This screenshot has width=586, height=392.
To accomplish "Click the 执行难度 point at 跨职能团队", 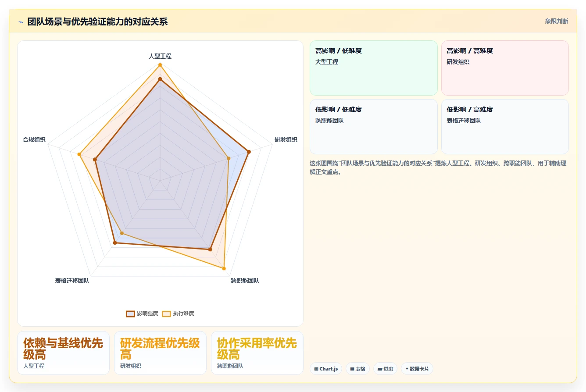I will tap(224, 268).
